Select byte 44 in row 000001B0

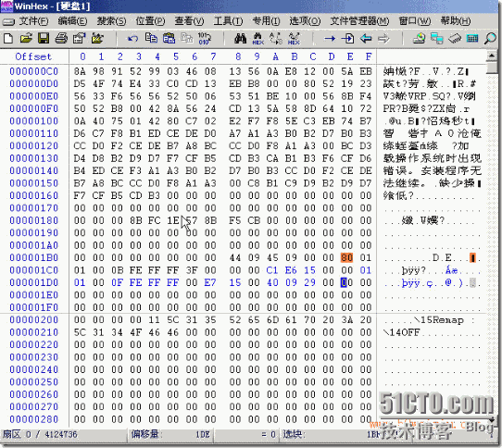coord(235,257)
